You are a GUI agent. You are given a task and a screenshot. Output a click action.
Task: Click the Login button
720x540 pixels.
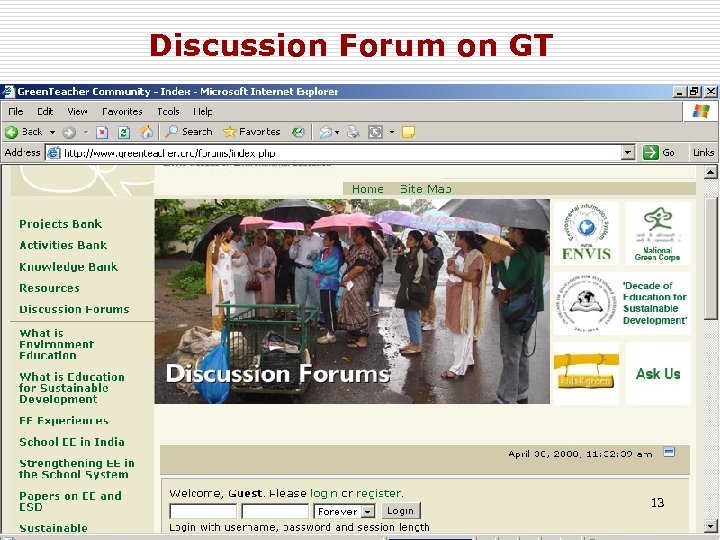[x=400, y=511]
